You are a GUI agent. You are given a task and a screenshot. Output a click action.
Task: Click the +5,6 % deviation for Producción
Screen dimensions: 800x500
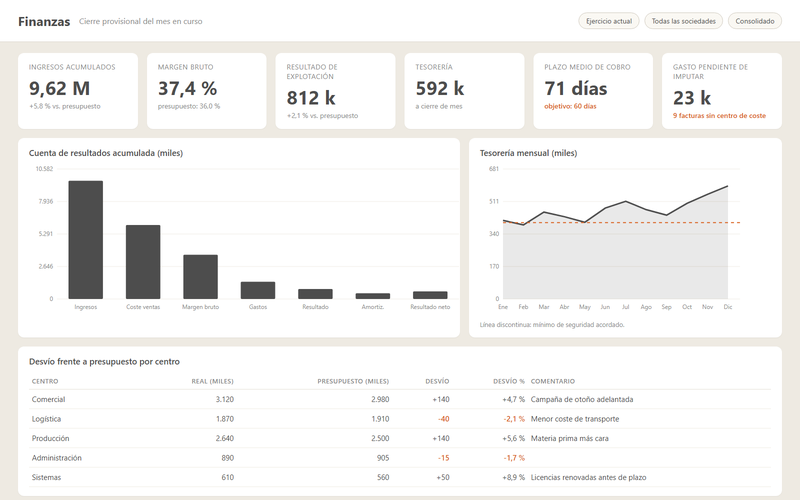(513, 438)
